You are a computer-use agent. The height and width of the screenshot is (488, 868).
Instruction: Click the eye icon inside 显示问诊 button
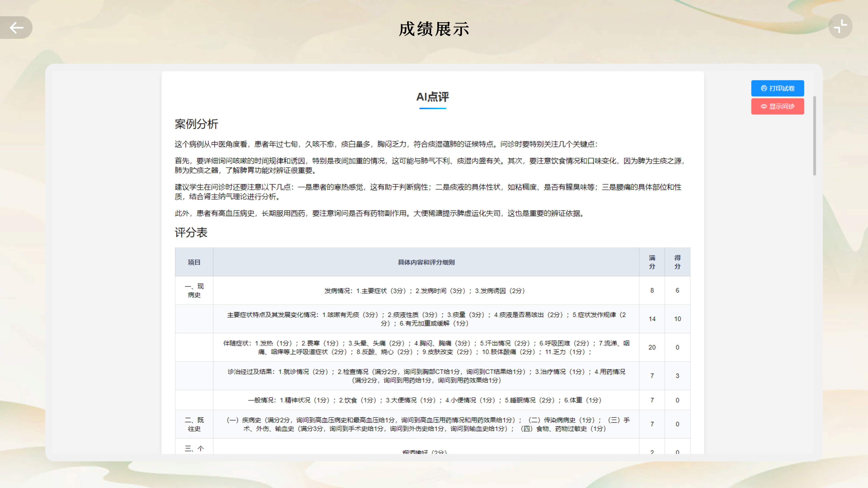(x=764, y=106)
